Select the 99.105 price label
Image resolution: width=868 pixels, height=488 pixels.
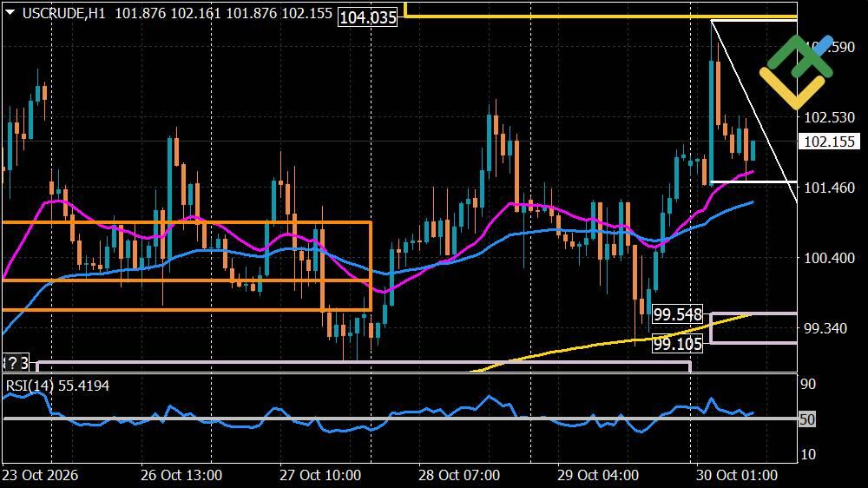pos(678,344)
